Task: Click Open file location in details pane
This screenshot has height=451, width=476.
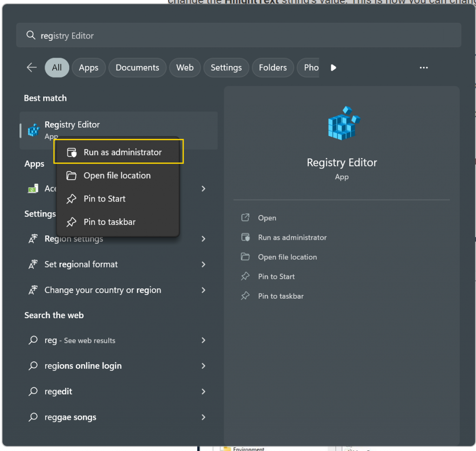Action: [287, 257]
